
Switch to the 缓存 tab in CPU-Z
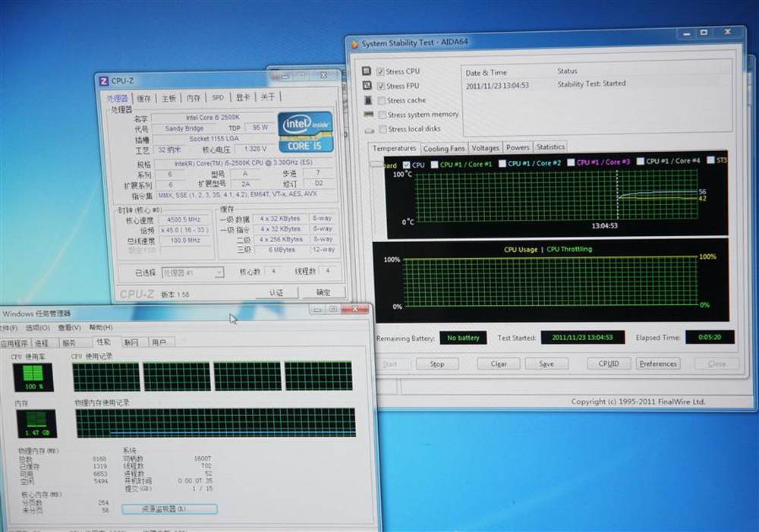[x=143, y=99]
